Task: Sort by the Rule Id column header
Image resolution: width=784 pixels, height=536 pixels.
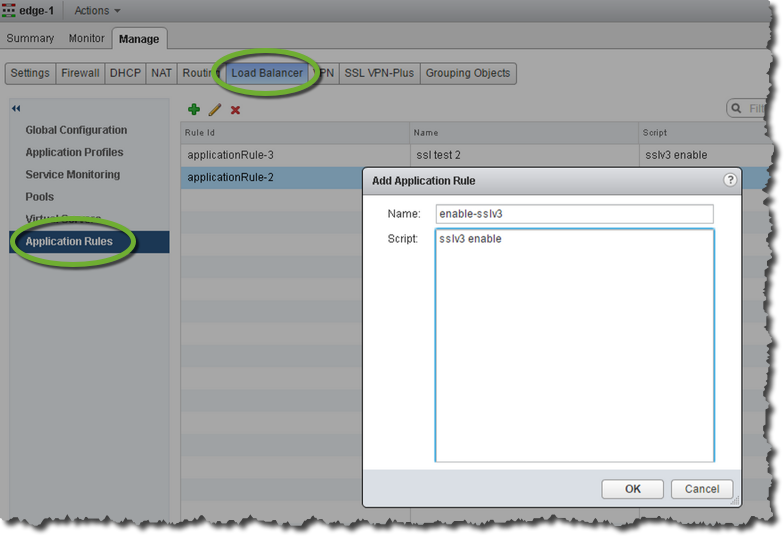Action: tap(295, 132)
